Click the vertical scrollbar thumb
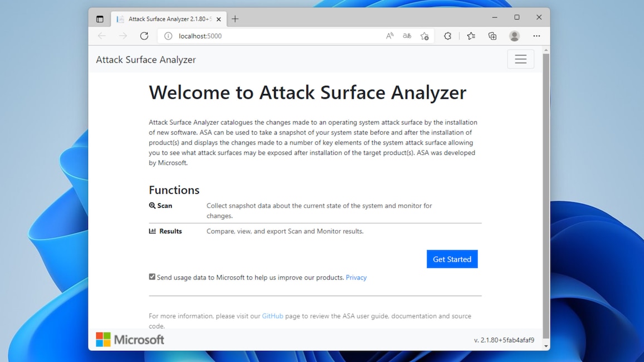The width and height of the screenshot is (644, 362). point(546,196)
